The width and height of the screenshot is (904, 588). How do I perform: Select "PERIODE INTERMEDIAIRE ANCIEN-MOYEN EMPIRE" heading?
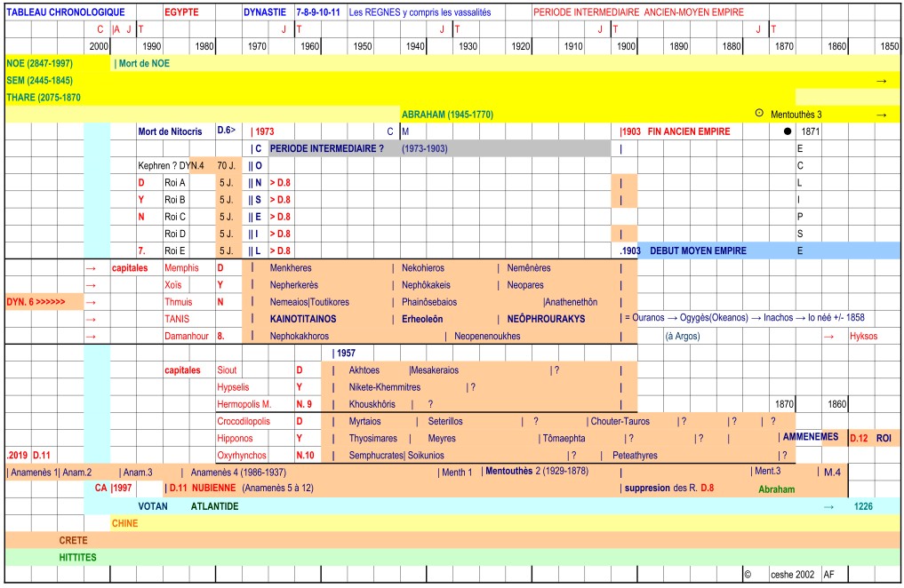(638, 12)
